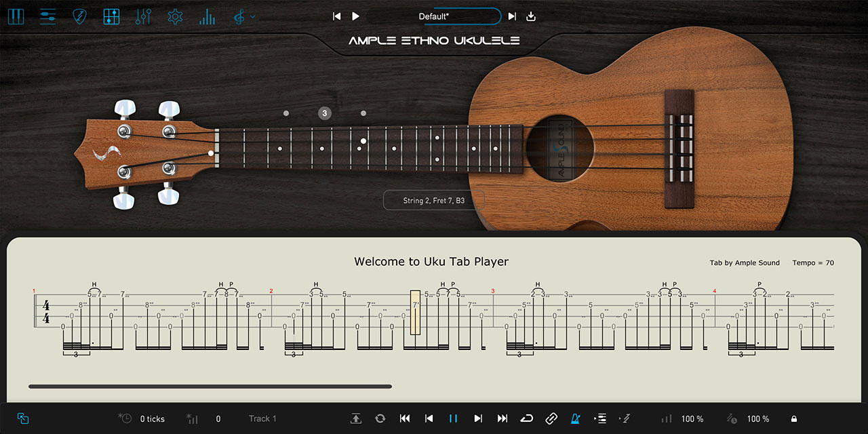Click export tab file icon
Screen dimensions: 868x434
click(x=355, y=418)
